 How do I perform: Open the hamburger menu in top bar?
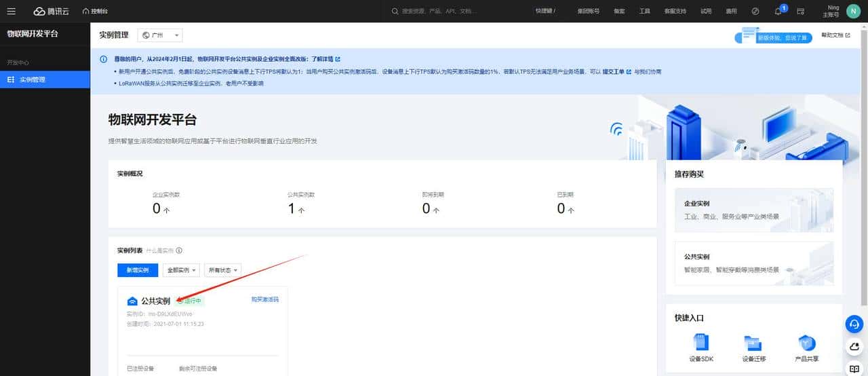(11, 11)
